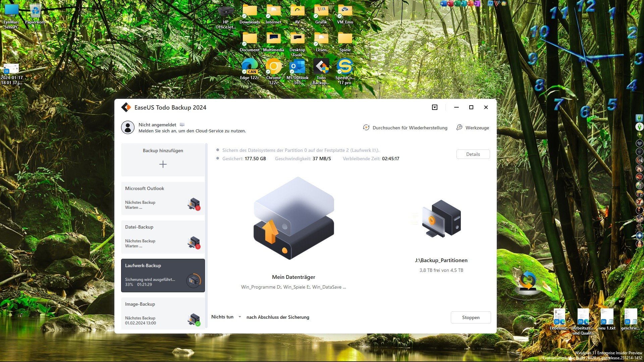Click the Mein Datenträger source disk graphic
Image resolution: width=644 pixels, height=362 pixels.
point(293,218)
